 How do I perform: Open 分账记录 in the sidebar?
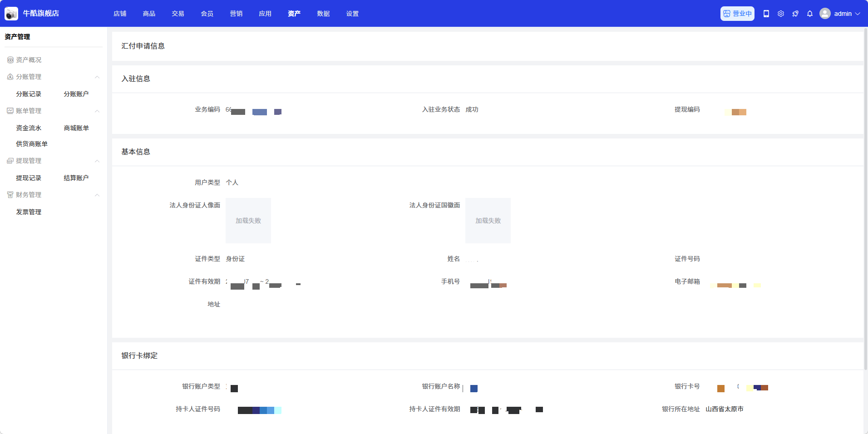click(x=29, y=94)
